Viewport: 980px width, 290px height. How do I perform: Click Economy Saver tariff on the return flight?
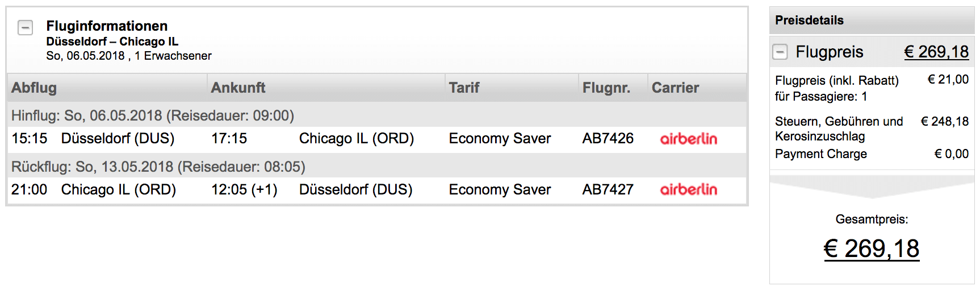point(500,189)
